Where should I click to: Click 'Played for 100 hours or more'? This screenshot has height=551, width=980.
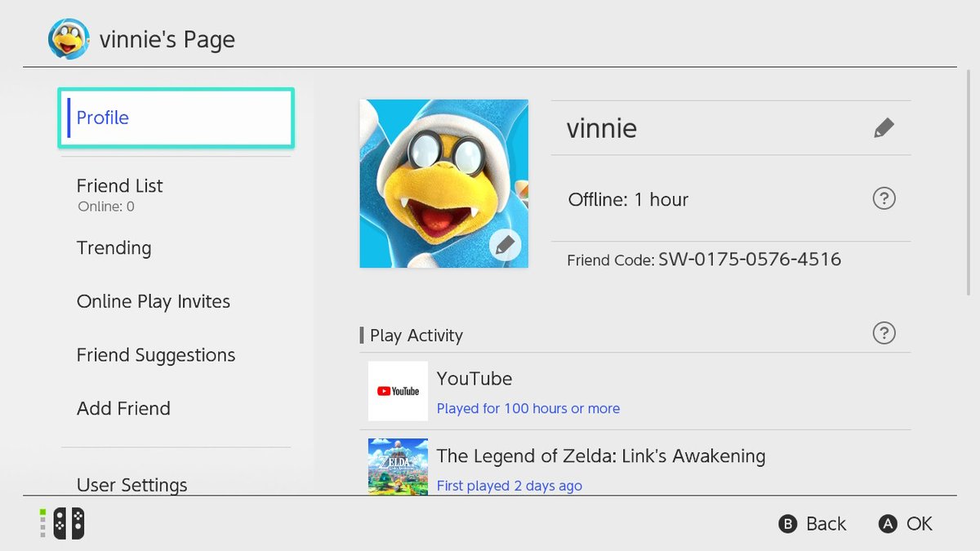[528, 408]
